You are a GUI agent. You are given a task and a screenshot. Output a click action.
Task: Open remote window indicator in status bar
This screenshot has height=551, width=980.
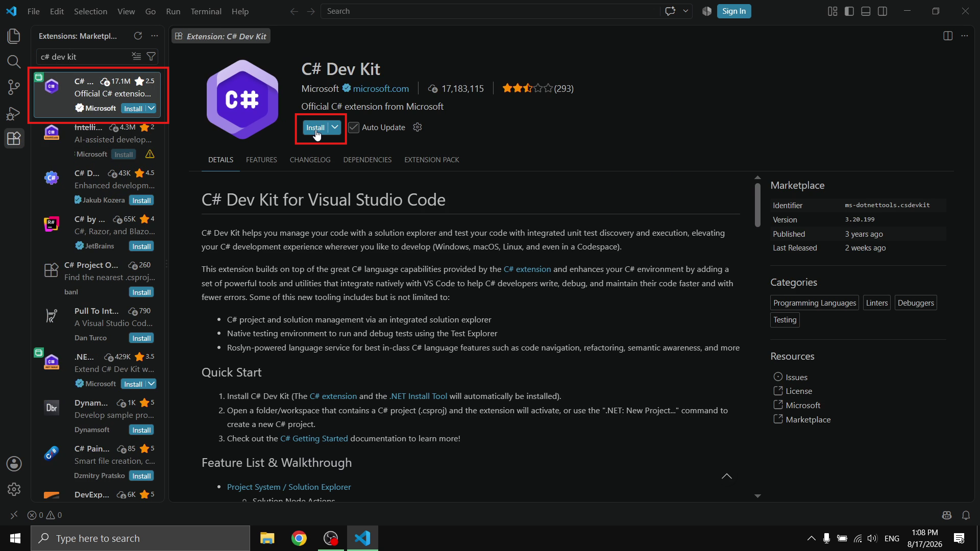(x=14, y=515)
